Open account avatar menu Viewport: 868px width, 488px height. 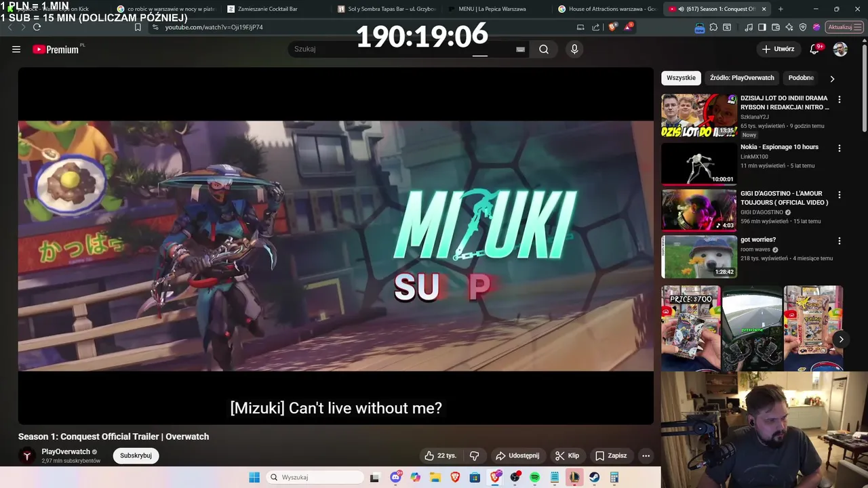click(x=840, y=49)
